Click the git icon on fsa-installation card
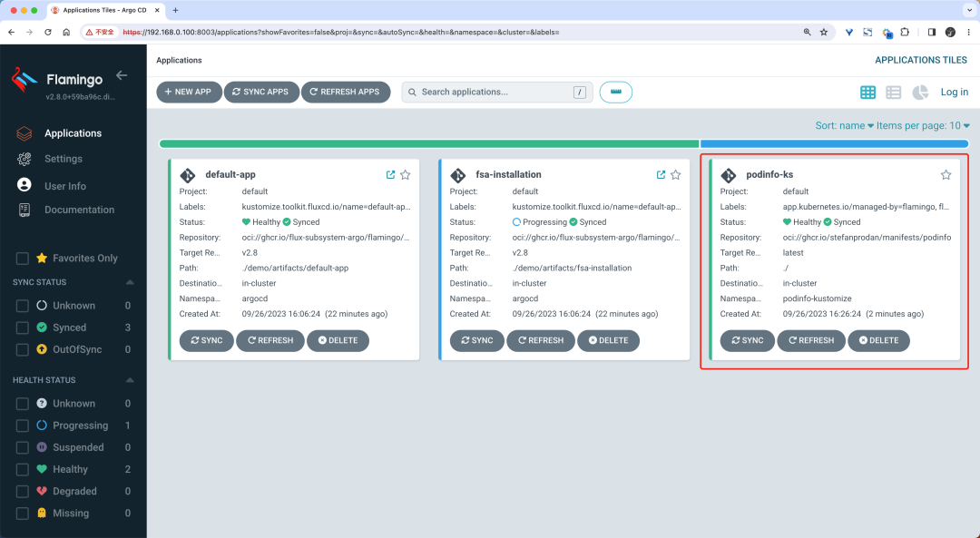The width and height of the screenshot is (980, 538). pos(458,176)
